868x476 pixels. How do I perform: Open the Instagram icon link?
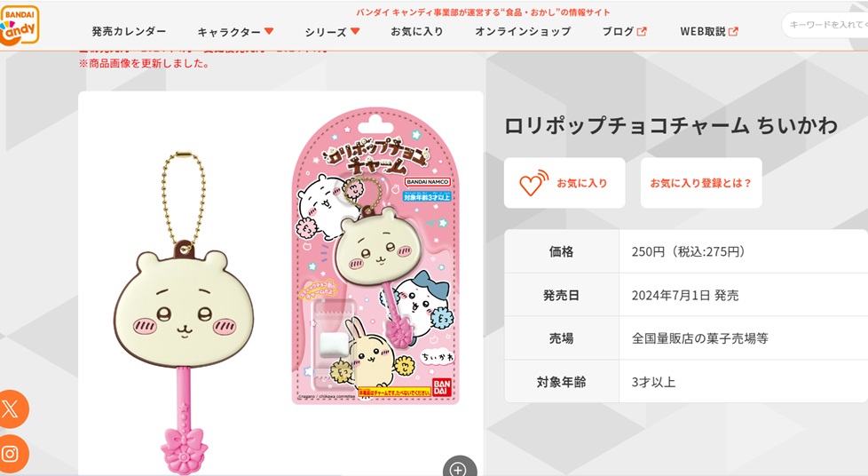point(12,454)
